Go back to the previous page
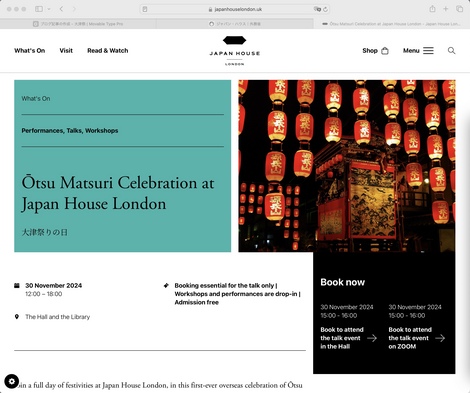The width and height of the screenshot is (470, 393). coord(61,9)
